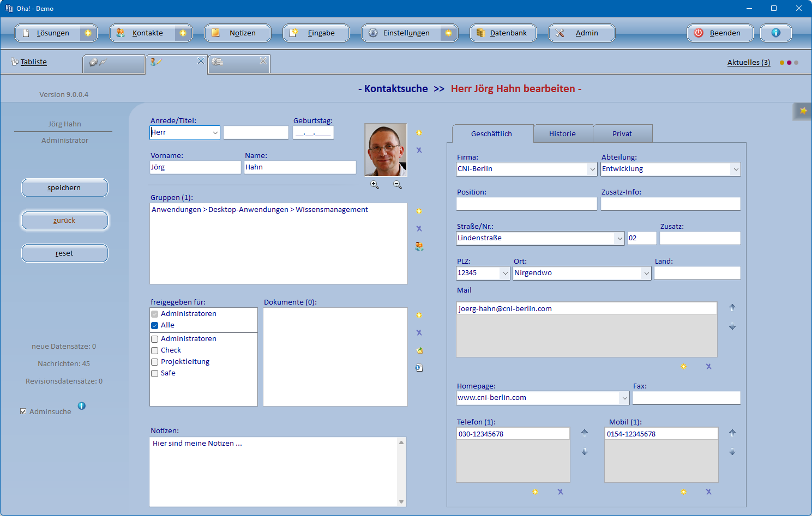Add a new mail address star icon
812x516 pixels.
(x=683, y=367)
